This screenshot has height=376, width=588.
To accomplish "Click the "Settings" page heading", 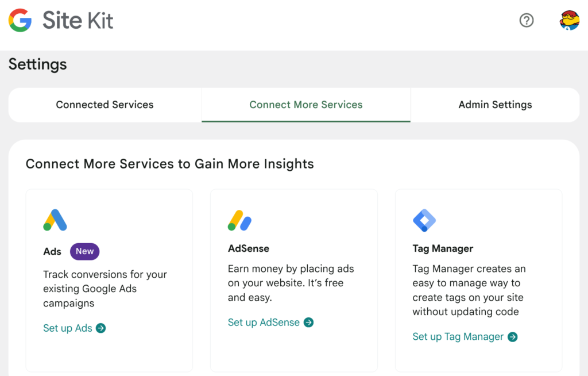I will click(x=38, y=64).
